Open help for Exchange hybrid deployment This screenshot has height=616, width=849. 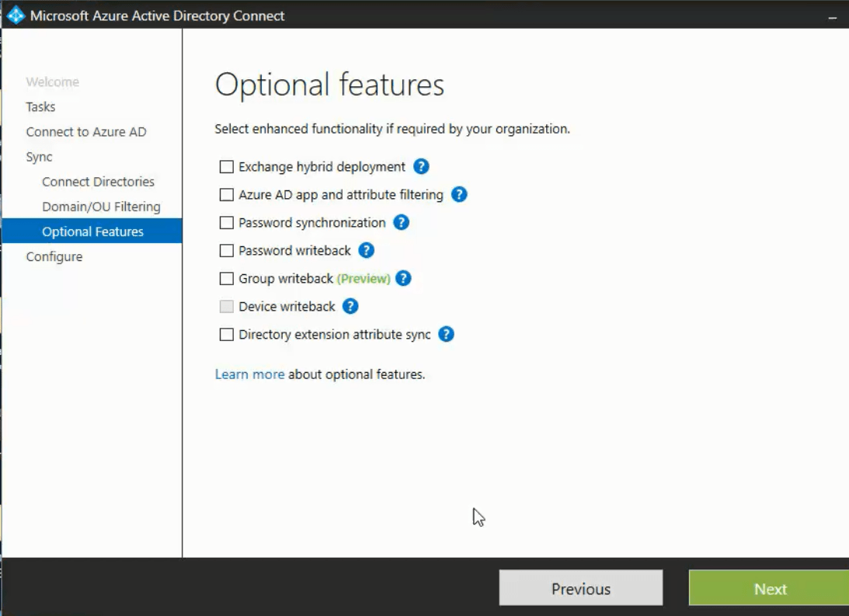pyautogui.click(x=421, y=166)
